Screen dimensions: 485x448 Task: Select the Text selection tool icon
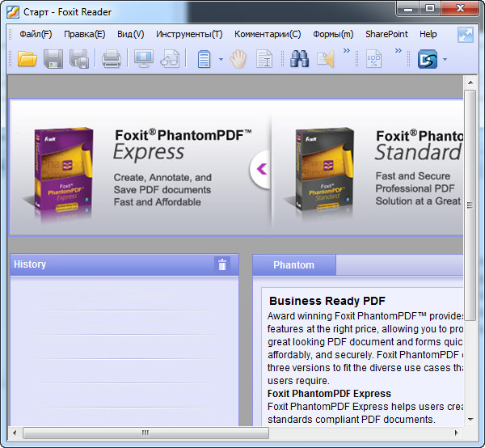[x=264, y=59]
